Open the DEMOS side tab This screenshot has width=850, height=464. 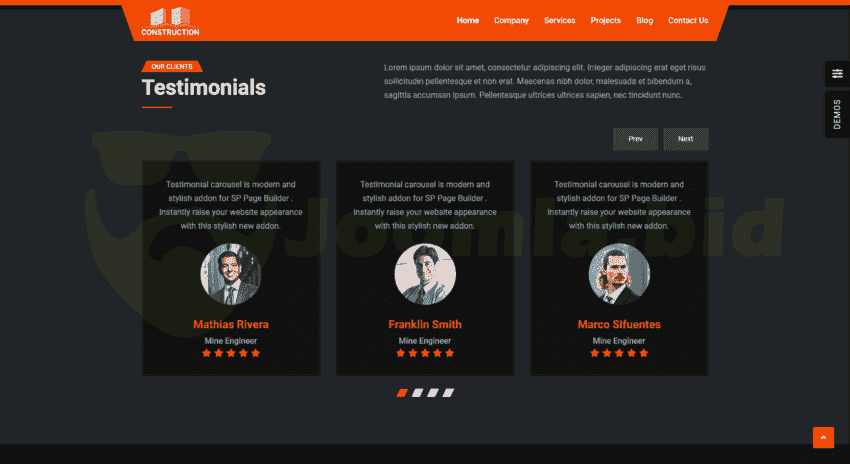(x=838, y=114)
